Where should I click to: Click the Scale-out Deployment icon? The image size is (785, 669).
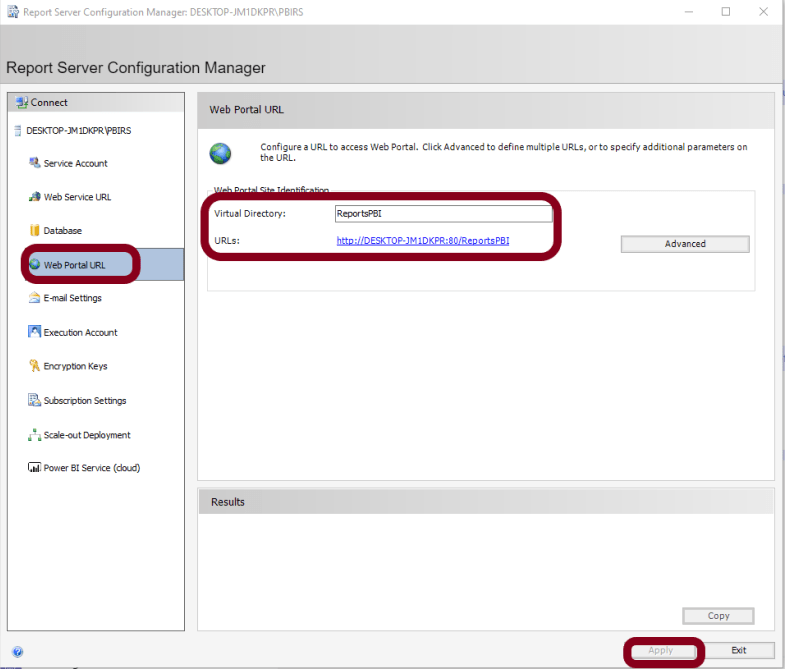pos(35,435)
